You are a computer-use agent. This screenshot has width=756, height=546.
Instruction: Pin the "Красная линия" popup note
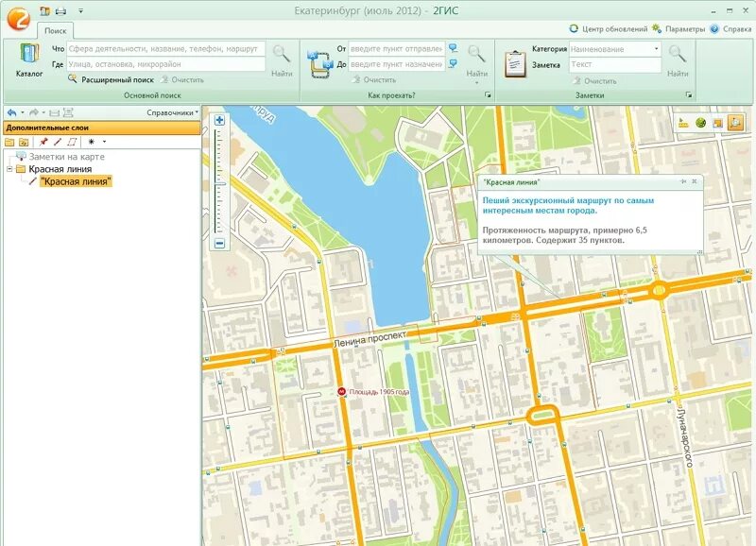tap(683, 181)
